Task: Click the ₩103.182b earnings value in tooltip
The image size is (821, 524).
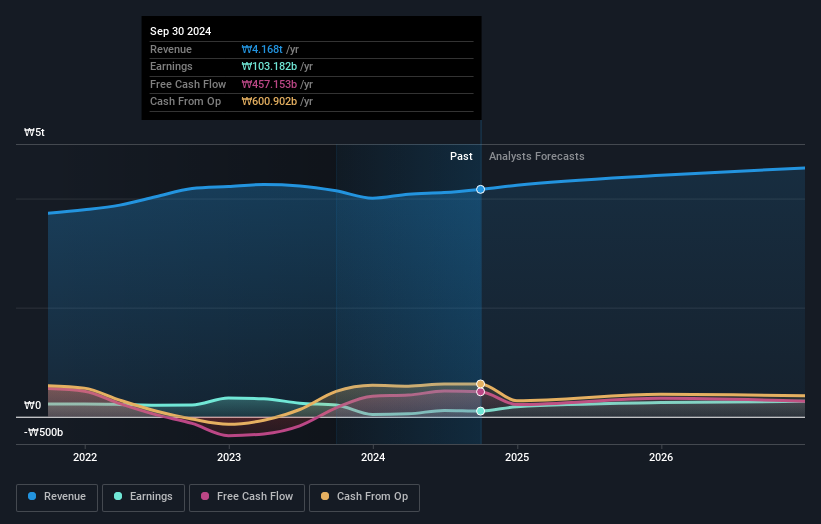Action: (x=269, y=66)
